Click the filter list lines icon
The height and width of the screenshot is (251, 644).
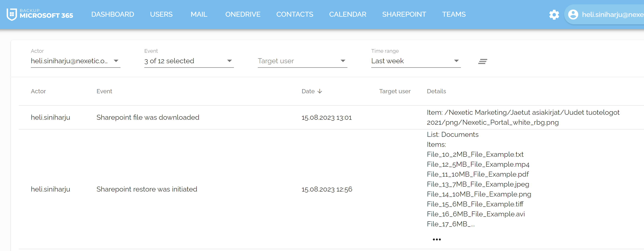click(x=483, y=61)
